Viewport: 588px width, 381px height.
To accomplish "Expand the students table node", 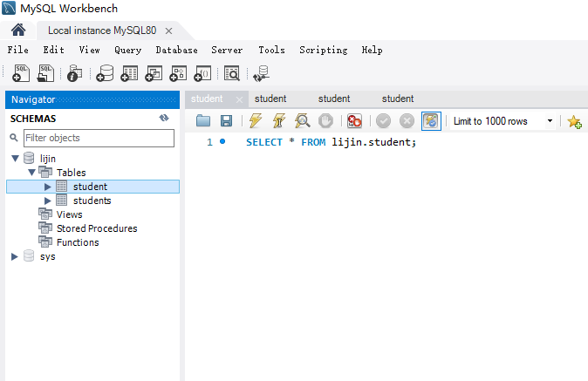I will point(48,201).
